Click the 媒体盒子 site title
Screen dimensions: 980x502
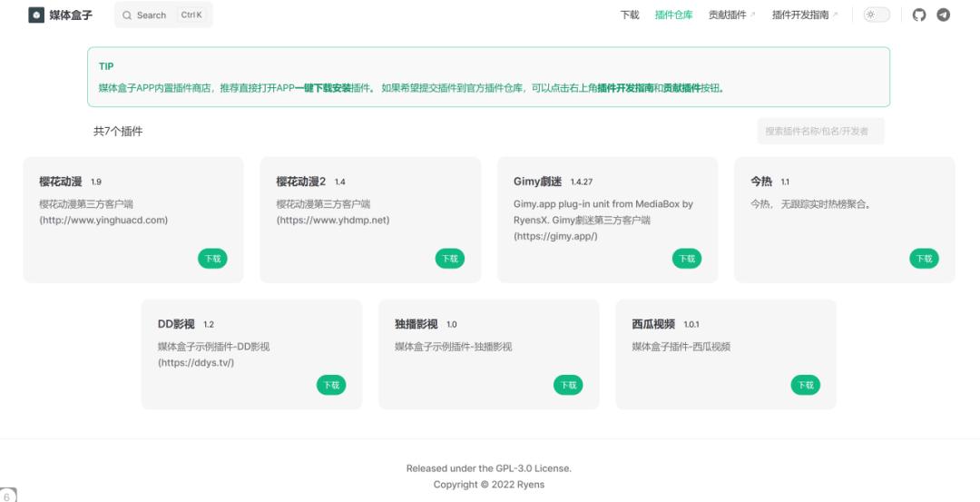tap(71, 15)
